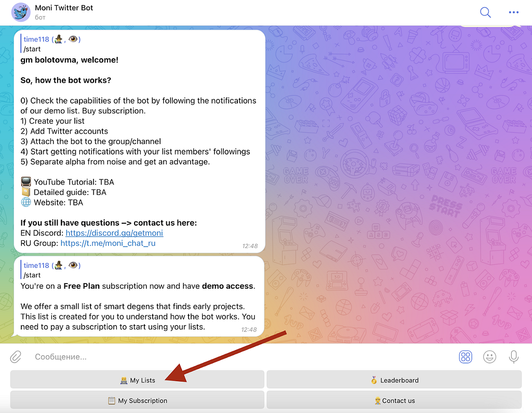Open the emoji picker smiley icon
This screenshot has width=532, height=413.
[489, 357]
